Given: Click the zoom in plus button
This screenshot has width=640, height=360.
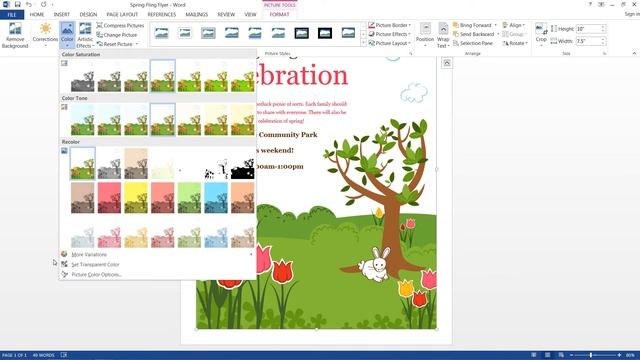Looking at the screenshot, I should coord(619,355).
